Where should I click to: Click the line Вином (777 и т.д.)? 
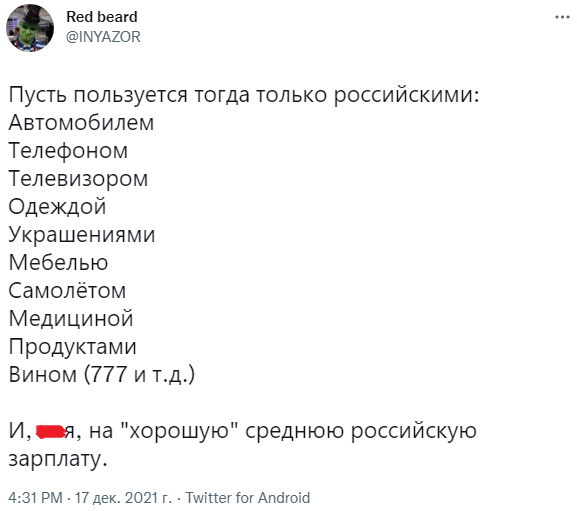102,375
